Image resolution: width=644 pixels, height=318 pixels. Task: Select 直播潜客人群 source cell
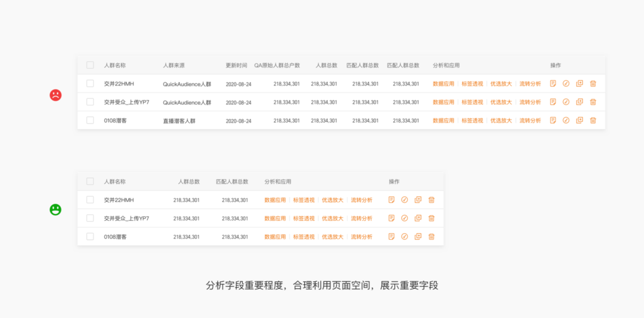(179, 121)
